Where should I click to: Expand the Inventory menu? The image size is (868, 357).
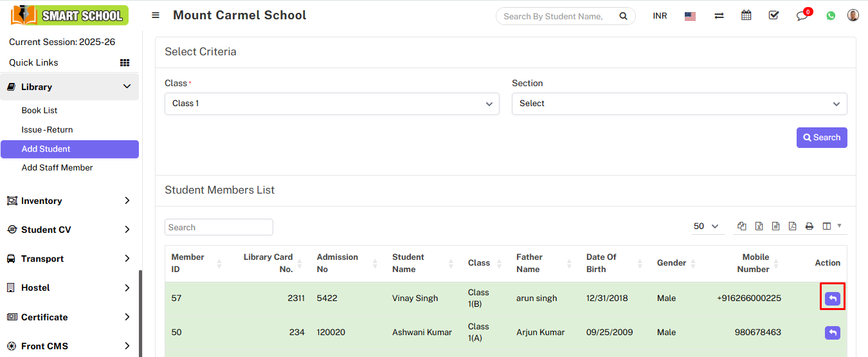click(69, 201)
